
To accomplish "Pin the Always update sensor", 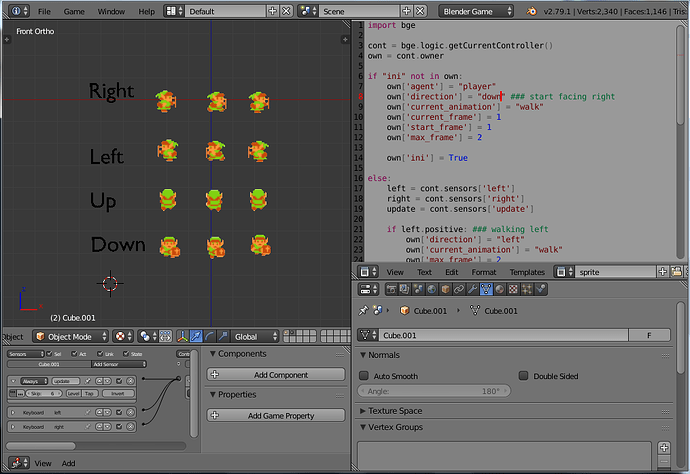I will tap(88, 381).
